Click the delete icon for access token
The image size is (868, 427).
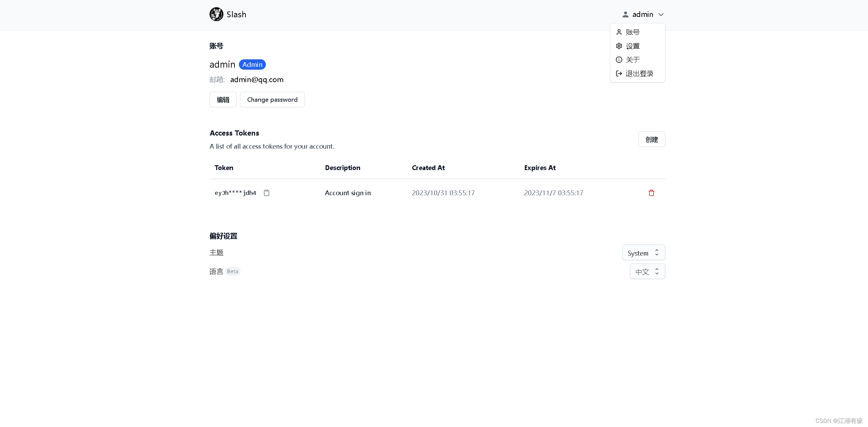(x=652, y=192)
